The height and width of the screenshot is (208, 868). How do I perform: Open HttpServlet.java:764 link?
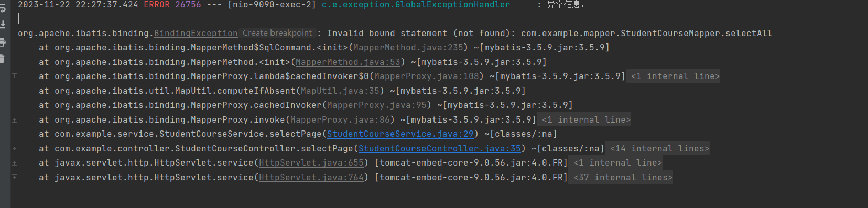point(311,178)
